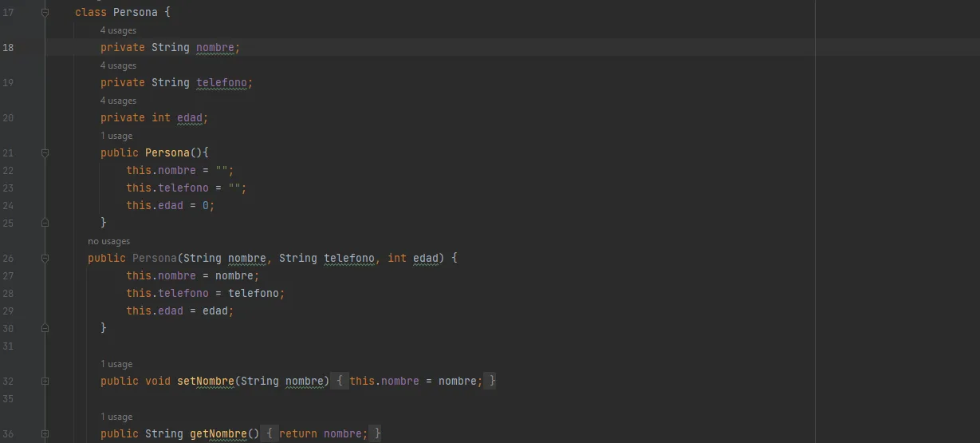Click the this.edad = 0 statement
Screen dimensions: 980x443
click(x=170, y=206)
